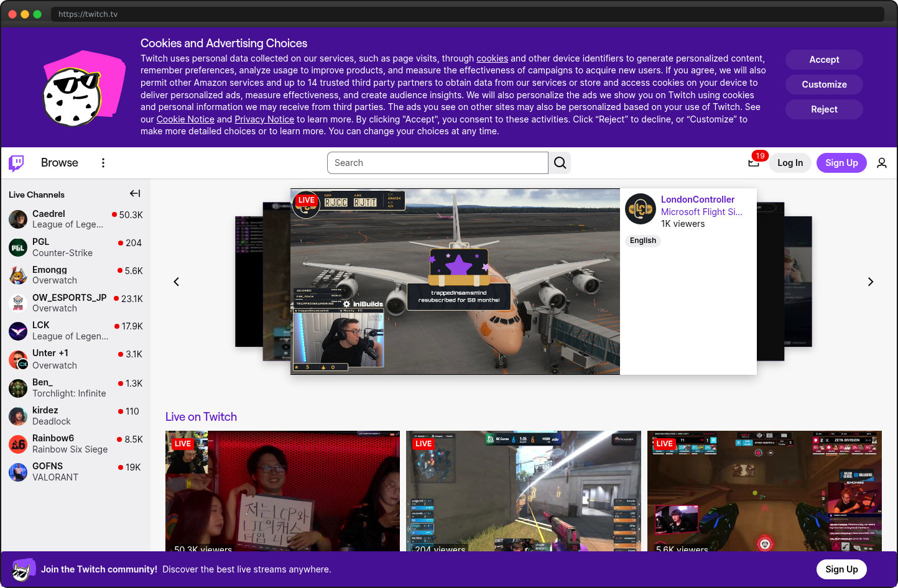Advance carousel with right chevron
This screenshot has width=898, height=588.
coord(871,281)
